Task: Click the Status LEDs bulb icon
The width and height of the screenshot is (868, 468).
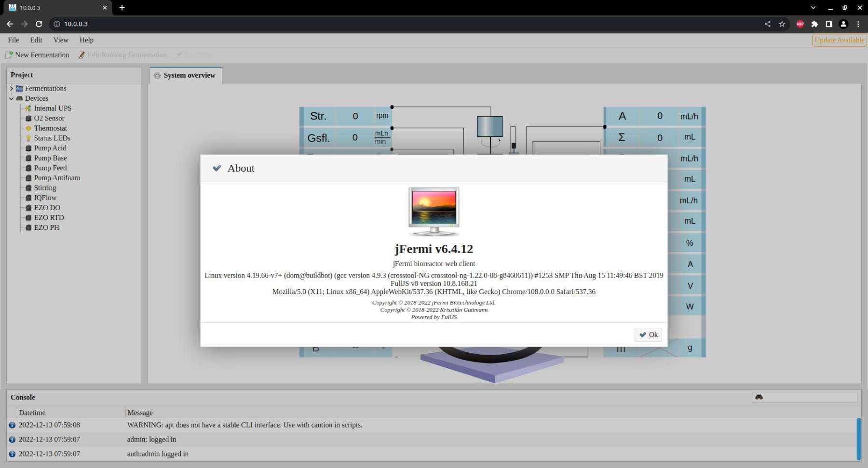Action: 28,138
